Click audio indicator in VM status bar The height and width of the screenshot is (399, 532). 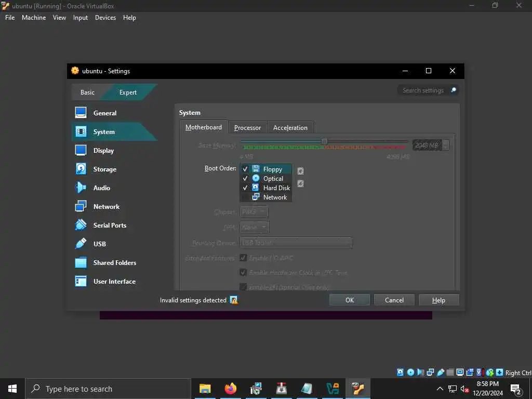coord(420,373)
